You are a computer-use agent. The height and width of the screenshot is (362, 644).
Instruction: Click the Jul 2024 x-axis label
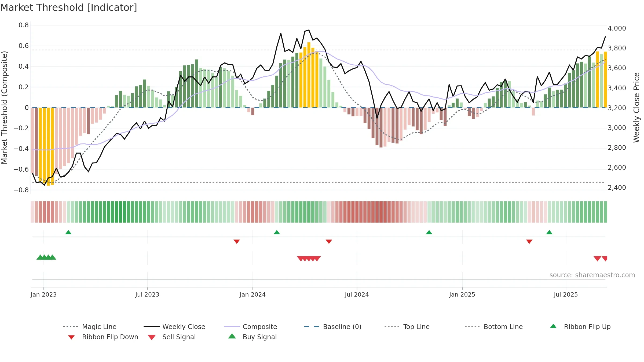[357, 295]
